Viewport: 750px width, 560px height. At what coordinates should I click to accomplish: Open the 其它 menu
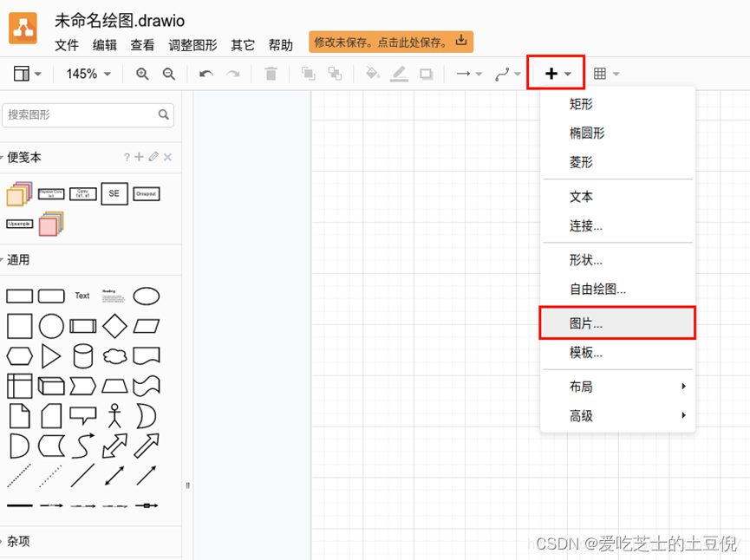click(x=243, y=45)
